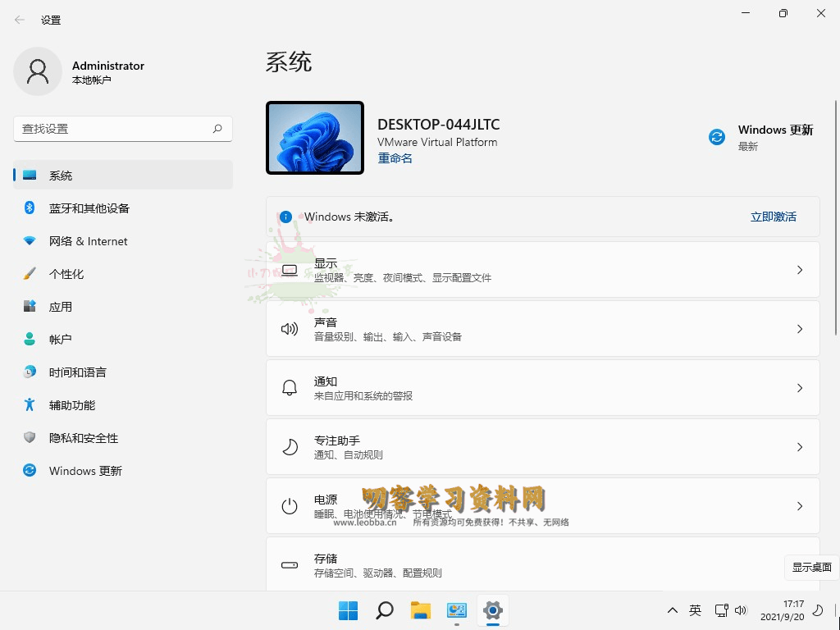Viewport: 840px width, 630px height.
Task: Expand the Notifications (通知) settings row
Action: pos(542,387)
